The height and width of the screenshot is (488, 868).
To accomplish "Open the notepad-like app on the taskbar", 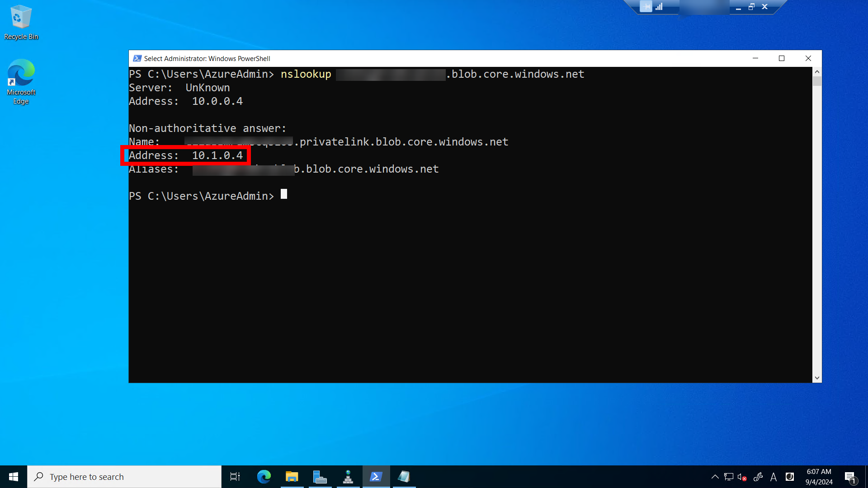I will pos(404,477).
